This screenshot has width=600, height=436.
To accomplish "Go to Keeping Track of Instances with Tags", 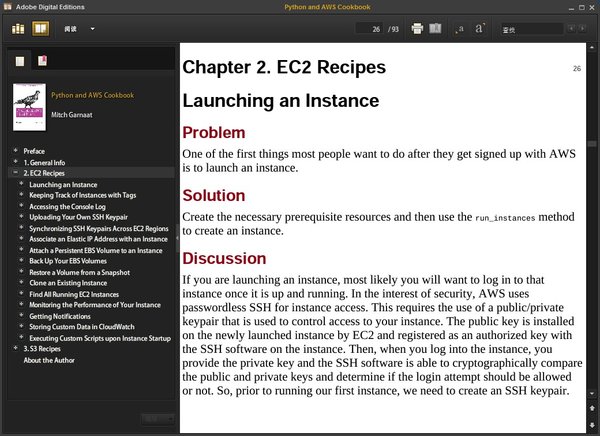I will 83,195.
